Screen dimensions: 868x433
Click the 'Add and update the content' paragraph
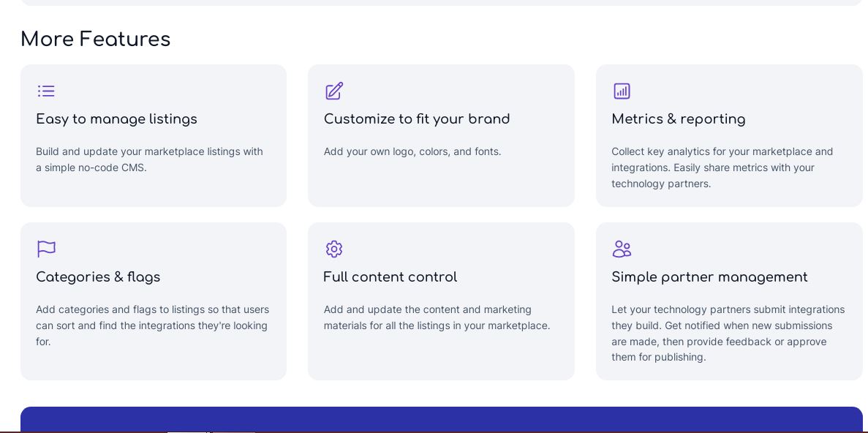click(x=437, y=318)
